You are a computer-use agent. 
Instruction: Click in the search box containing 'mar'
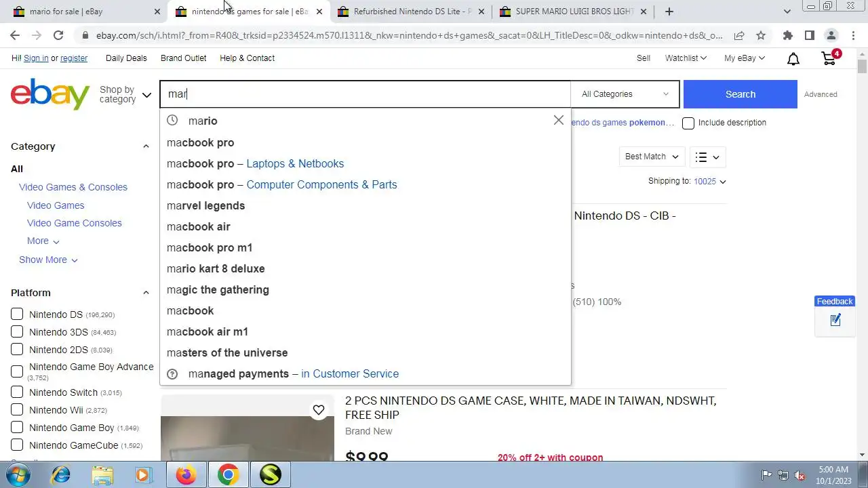click(365, 94)
